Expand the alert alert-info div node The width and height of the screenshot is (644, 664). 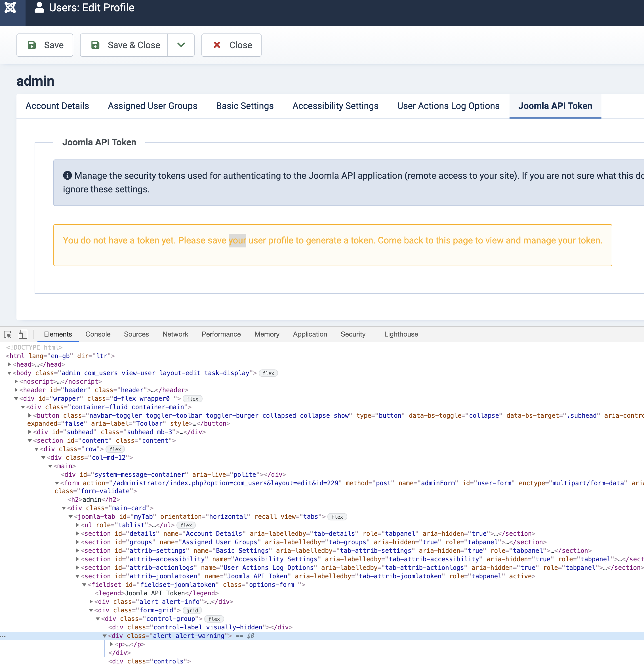pos(91,602)
